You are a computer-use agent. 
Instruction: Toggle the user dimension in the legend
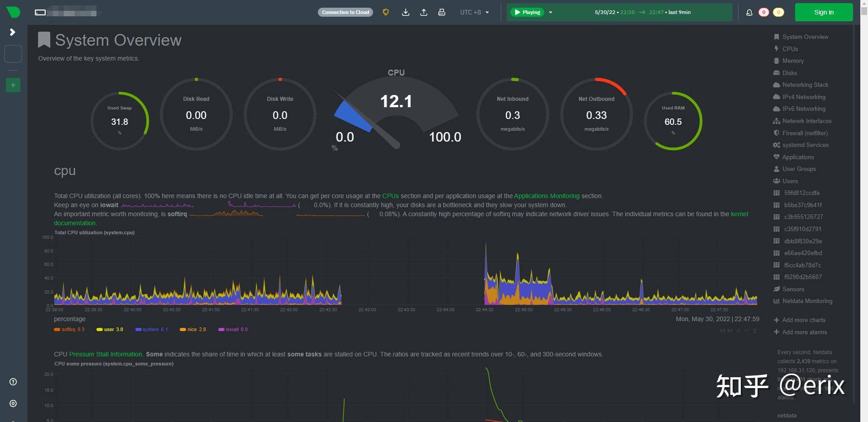pyautogui.click(x=110, y=329)
